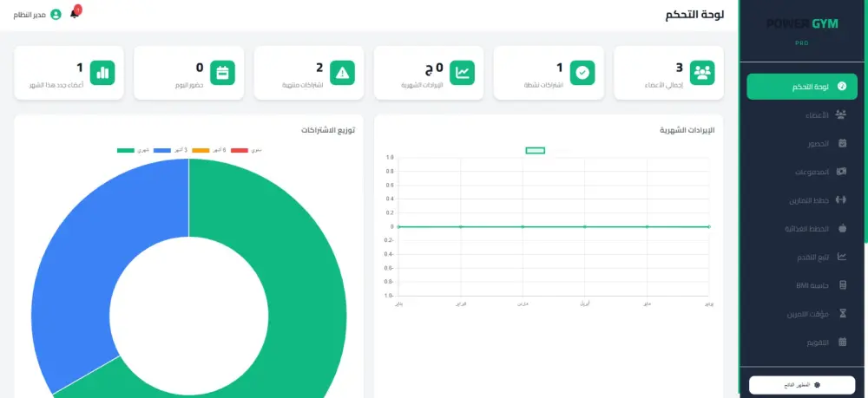Click the POWER GYM logo
868x398 pixels.
tap(801, 23)
